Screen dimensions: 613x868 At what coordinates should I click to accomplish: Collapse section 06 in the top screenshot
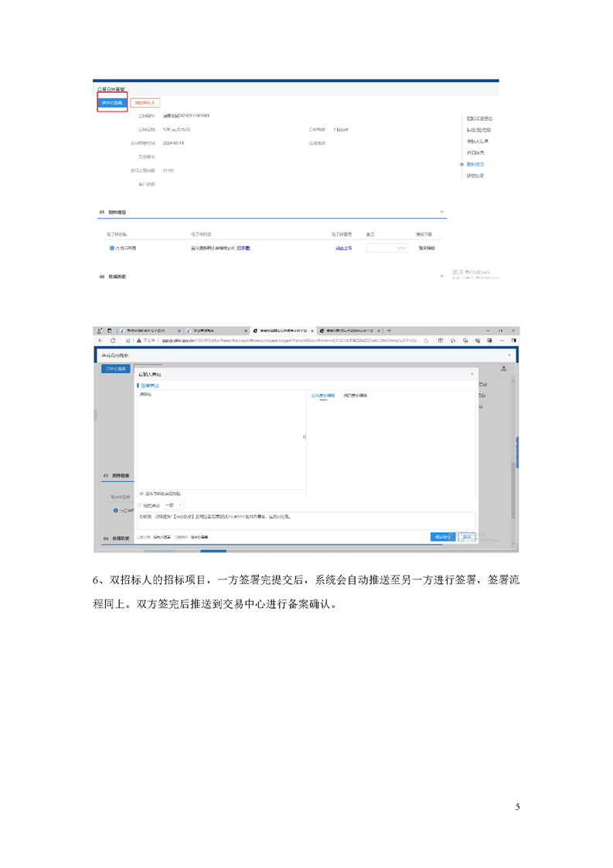(442, 276)
